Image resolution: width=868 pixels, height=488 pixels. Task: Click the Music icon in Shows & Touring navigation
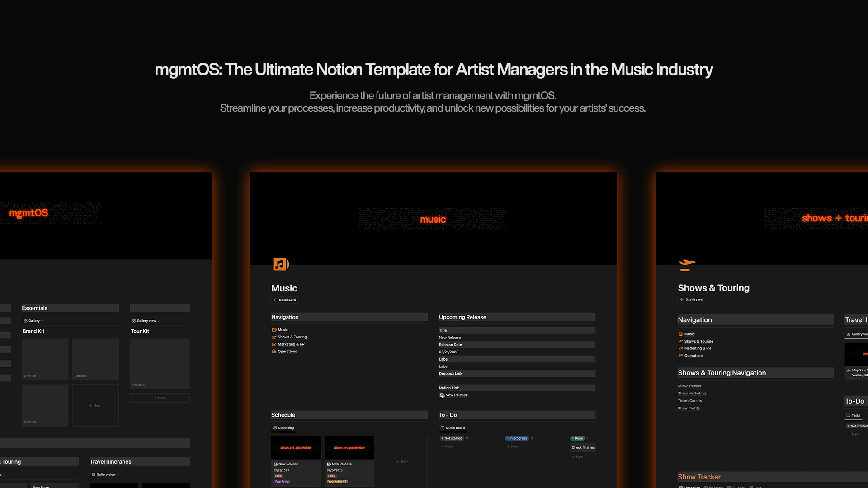point(680,334)
